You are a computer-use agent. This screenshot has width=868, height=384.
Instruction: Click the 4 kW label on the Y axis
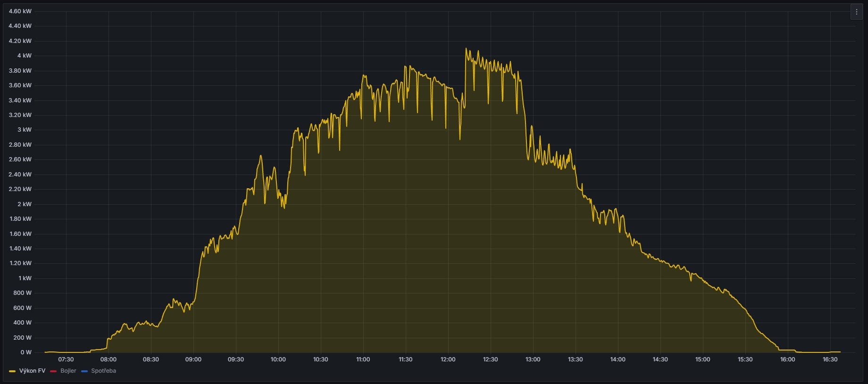pos(24,56)
